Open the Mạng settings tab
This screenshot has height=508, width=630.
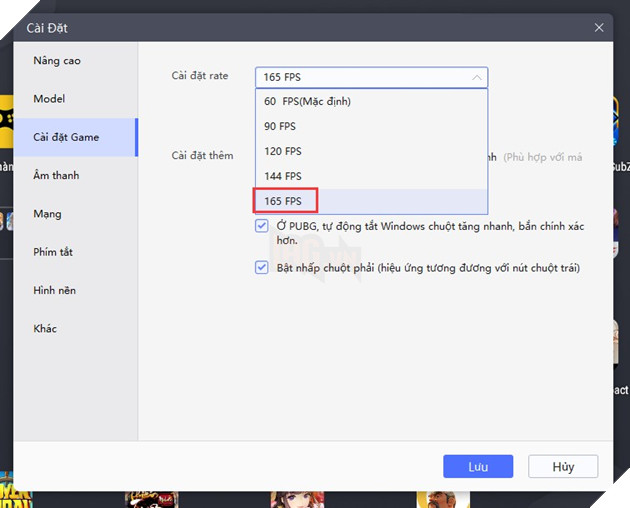pyautogui.click(x=76, y=214)
